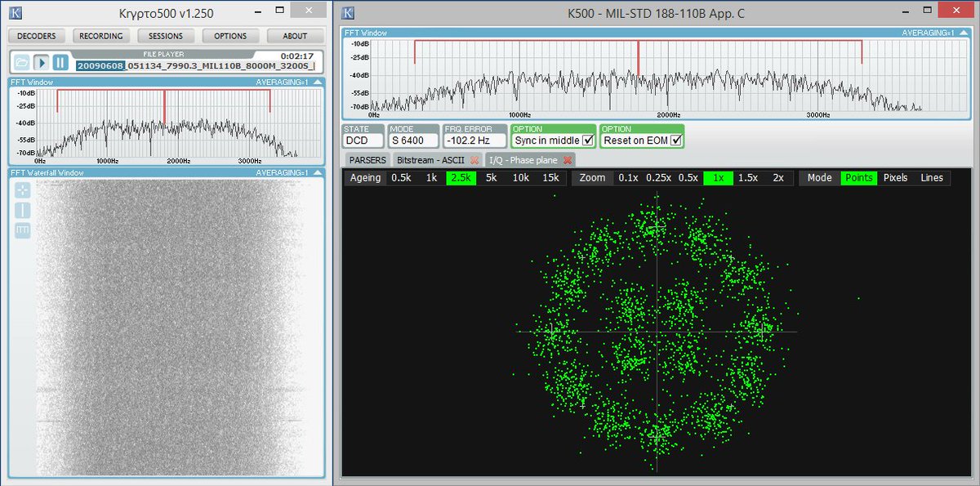Select the harmonic comb tool on the waterfall
Screen dimensions: 980x486
(22, 231)
